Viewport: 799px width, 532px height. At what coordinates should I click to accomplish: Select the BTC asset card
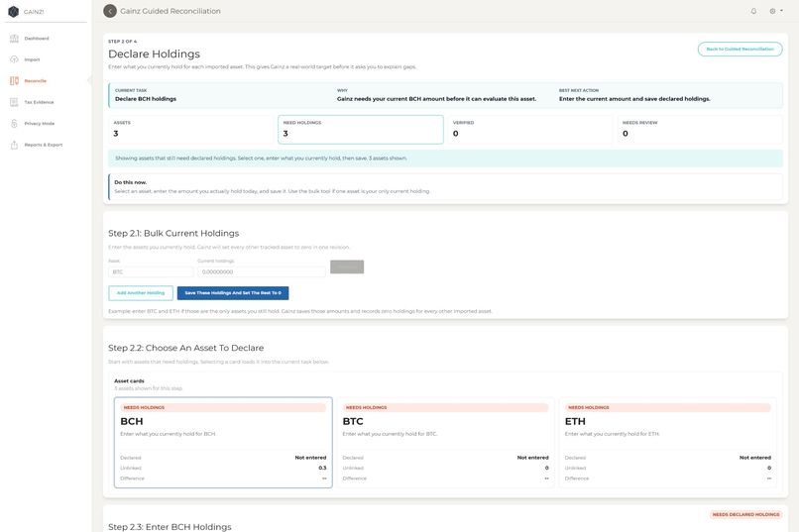(x=445, y=443)
